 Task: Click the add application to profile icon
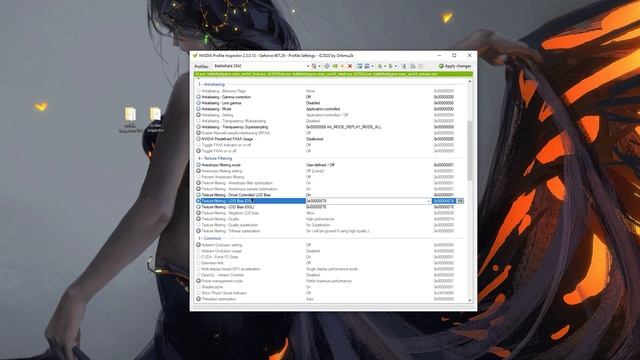(x=359, y=66)
